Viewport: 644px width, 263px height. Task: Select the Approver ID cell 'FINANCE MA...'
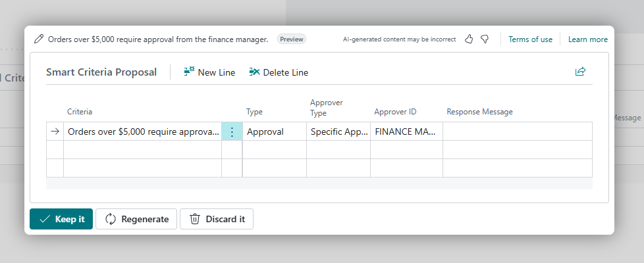(406, 131)
